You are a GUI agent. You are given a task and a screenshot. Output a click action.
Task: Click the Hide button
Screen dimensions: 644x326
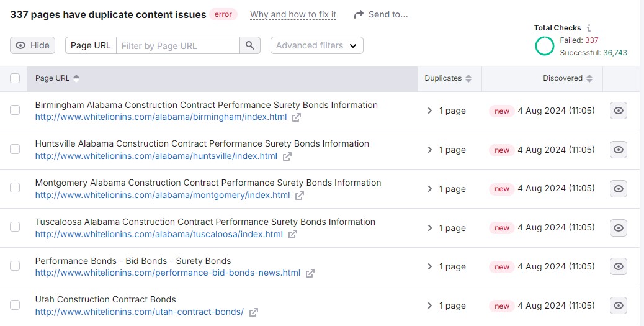point(32,45)
